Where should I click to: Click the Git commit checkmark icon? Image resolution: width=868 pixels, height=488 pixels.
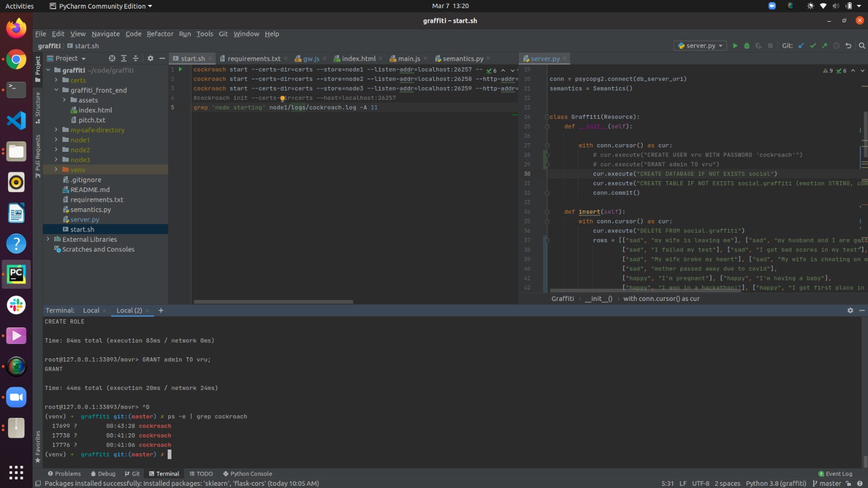(813, 46)
